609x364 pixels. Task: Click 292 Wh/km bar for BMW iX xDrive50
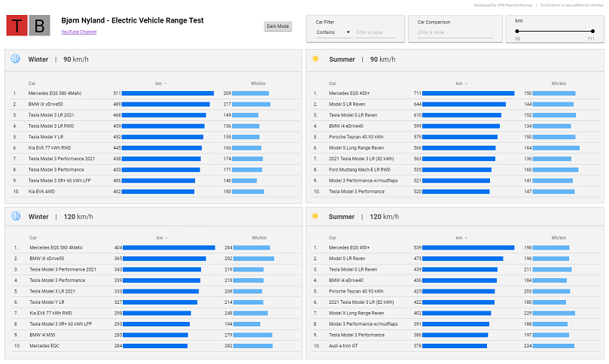pyautogui.click(x=254, y=259)
